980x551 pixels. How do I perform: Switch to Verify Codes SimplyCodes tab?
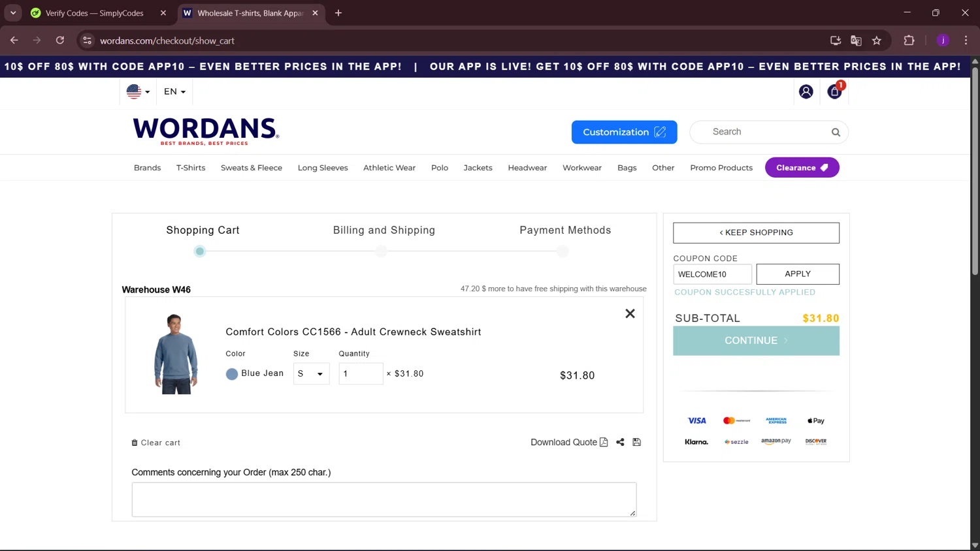pos(94,13)
